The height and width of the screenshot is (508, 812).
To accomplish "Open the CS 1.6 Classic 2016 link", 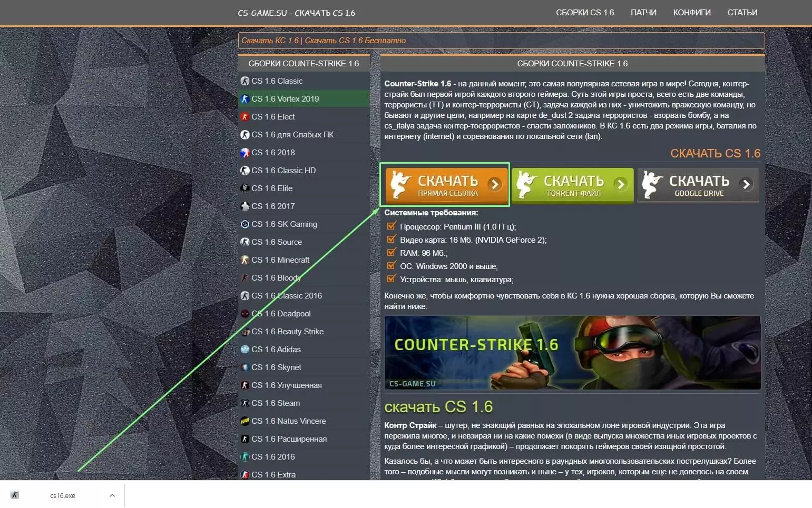I will [287, 296].
